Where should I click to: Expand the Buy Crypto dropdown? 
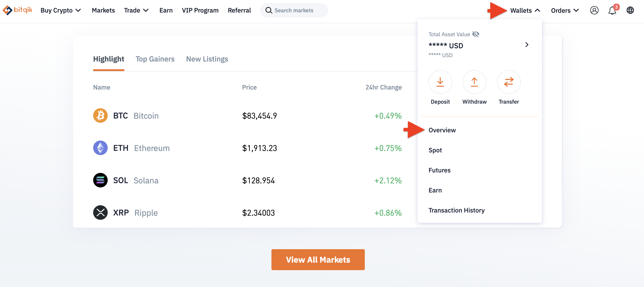point(61,10)
